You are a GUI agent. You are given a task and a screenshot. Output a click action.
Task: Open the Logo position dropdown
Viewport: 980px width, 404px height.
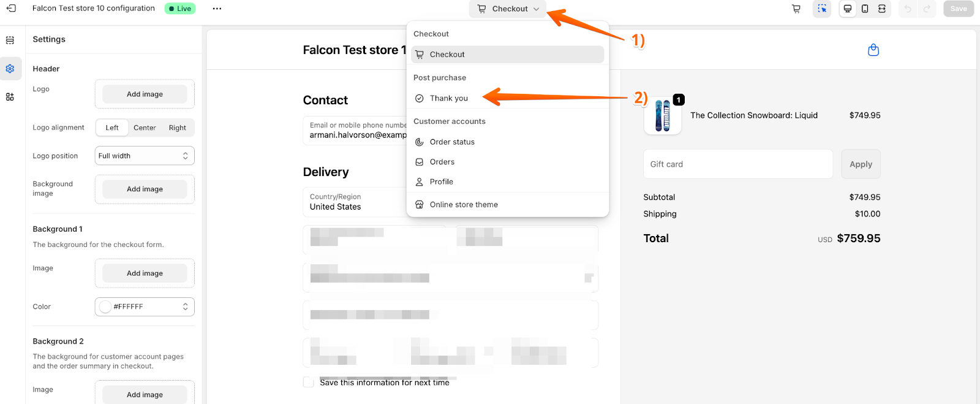pyautogui.click(x=145, y=156)
